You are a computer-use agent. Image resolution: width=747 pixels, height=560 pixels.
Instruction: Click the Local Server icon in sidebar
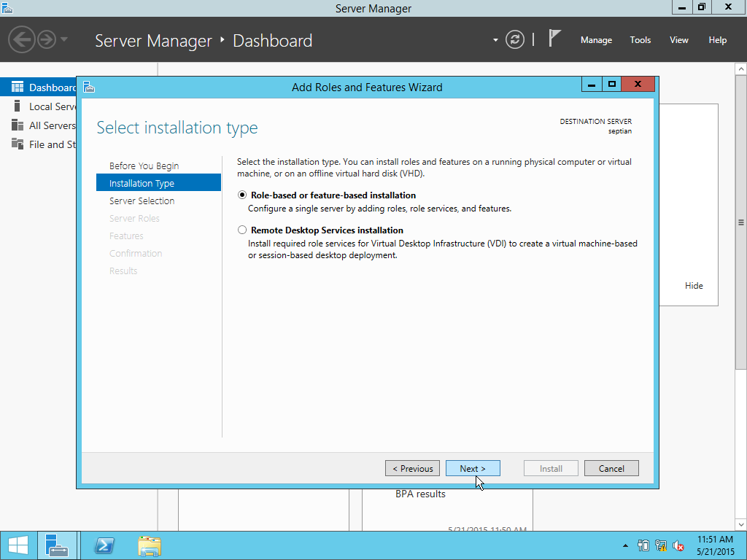pyautogui.click(x=18, y=106)
